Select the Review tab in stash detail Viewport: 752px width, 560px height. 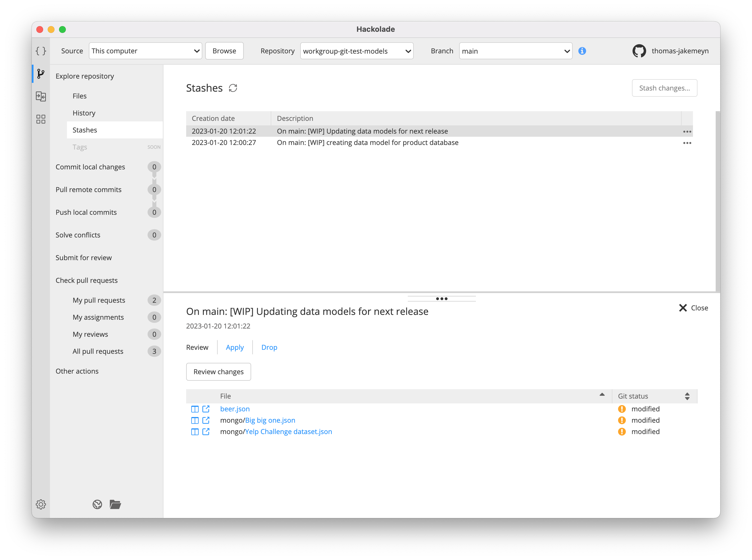(x=197, y=347)
